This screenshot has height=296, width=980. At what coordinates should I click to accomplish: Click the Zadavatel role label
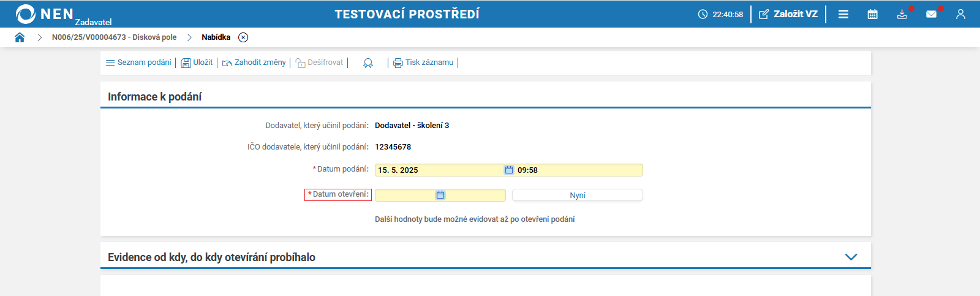pyautogui.click(x=94, y=22)
